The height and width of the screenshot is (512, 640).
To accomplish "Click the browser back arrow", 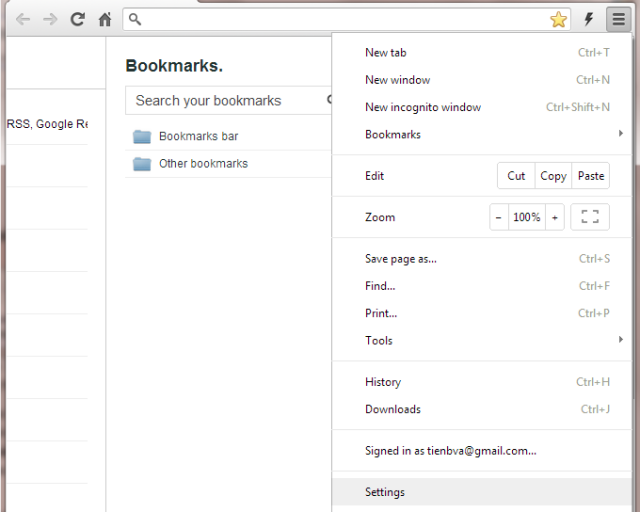I will 22,19.
